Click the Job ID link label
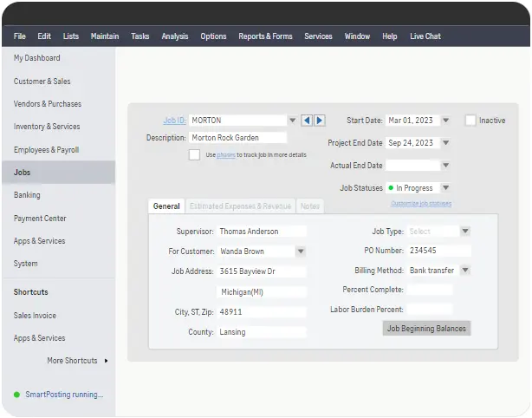This screenshot has width=532, height=418. click(174, 121)
